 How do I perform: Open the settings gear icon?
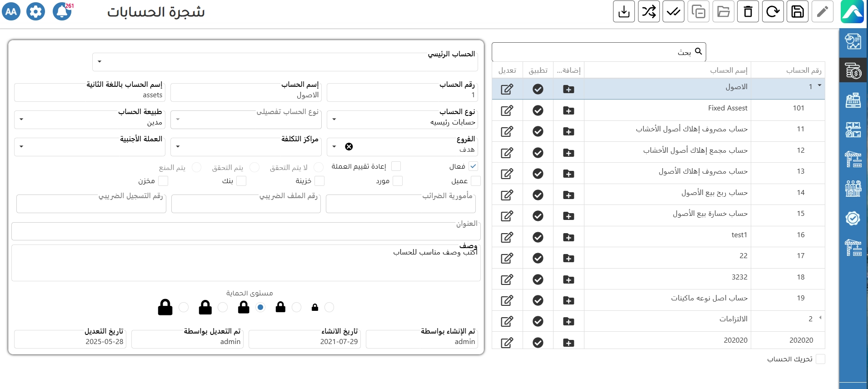tap(35, 11)
